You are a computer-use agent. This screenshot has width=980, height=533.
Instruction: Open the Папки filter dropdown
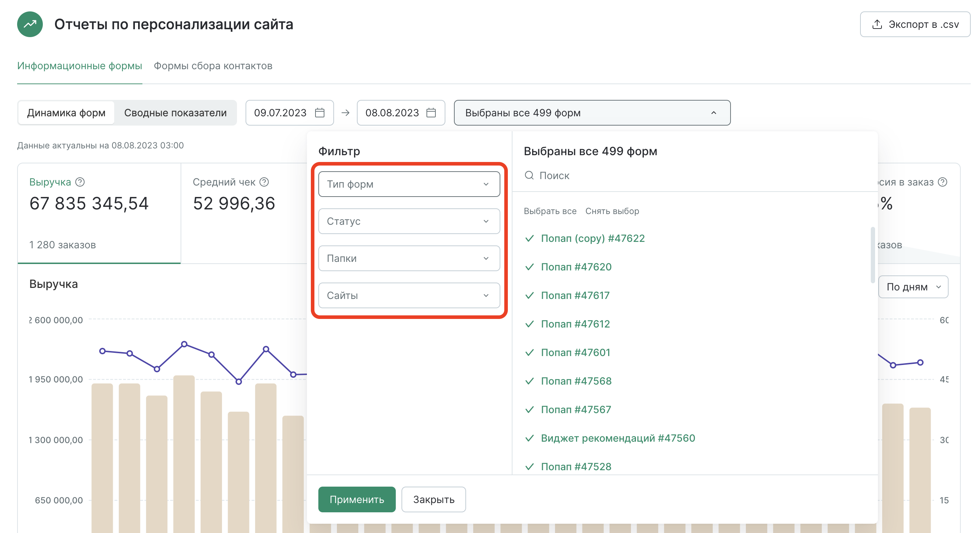[409, 259]
